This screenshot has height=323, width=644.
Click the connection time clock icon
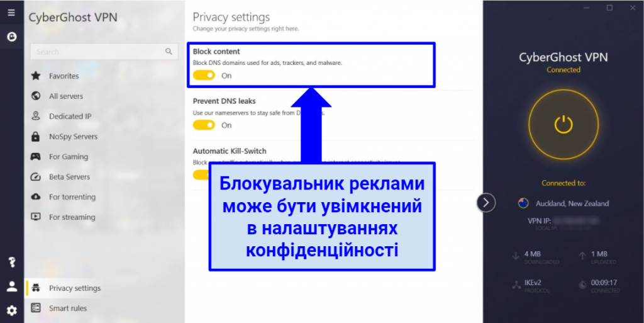pyautogui.click(x=583, y=285)
